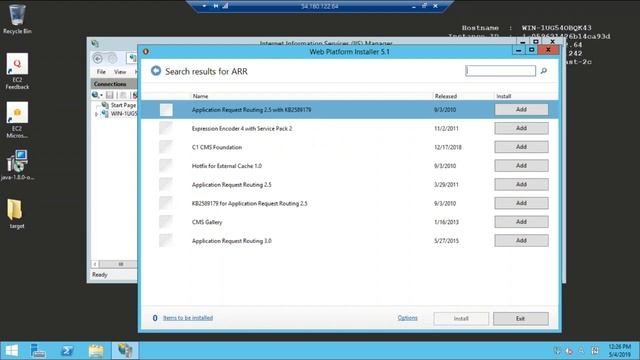Select the Expression Encoder 4 with Service Pack 2 row

[350, 128]
